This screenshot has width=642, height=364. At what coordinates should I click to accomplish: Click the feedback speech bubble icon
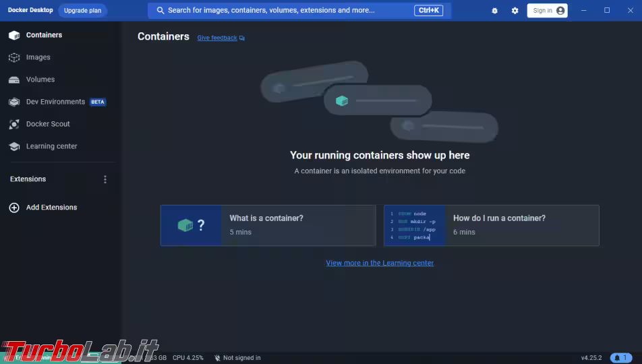[x=242, y=38]
